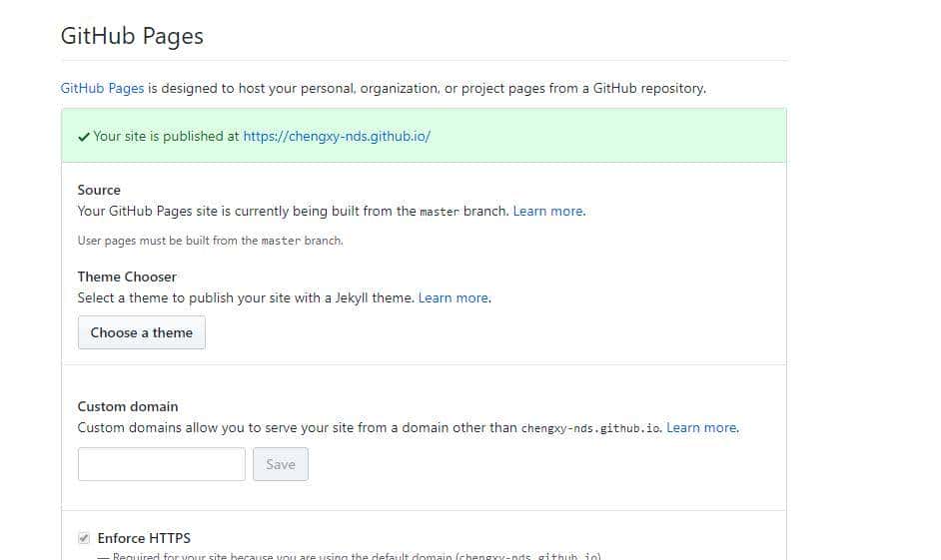This screenshot has height=560, width=941.
Task: Click the green published checkmark icon
Action: pos(84,137)
